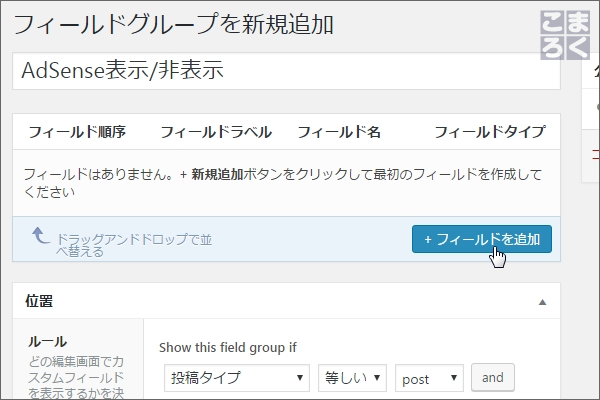Click the ドラッグアンドドロップで並べ替える hint
This screenshot has height=400, width=600.
point(134,245)
